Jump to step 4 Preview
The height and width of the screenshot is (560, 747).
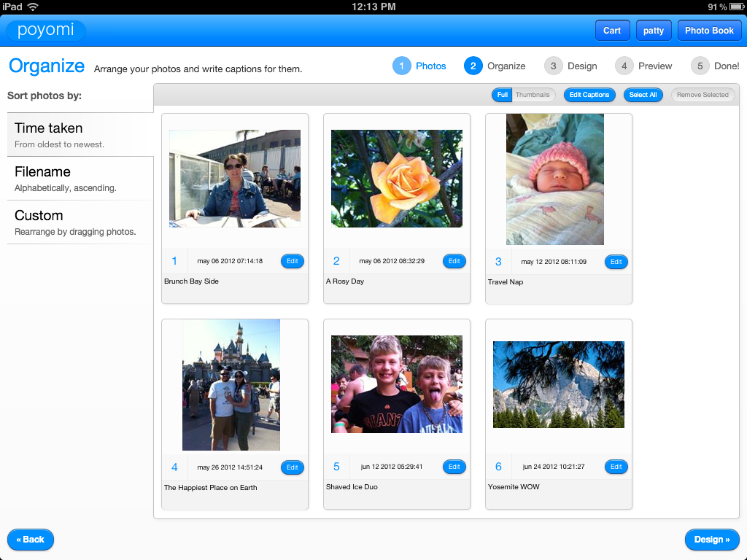coord(643,66)
